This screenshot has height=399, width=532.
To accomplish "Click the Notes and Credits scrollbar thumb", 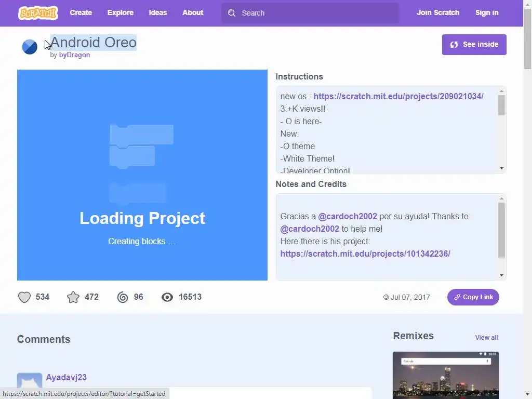I will click(x=501, y=230).
